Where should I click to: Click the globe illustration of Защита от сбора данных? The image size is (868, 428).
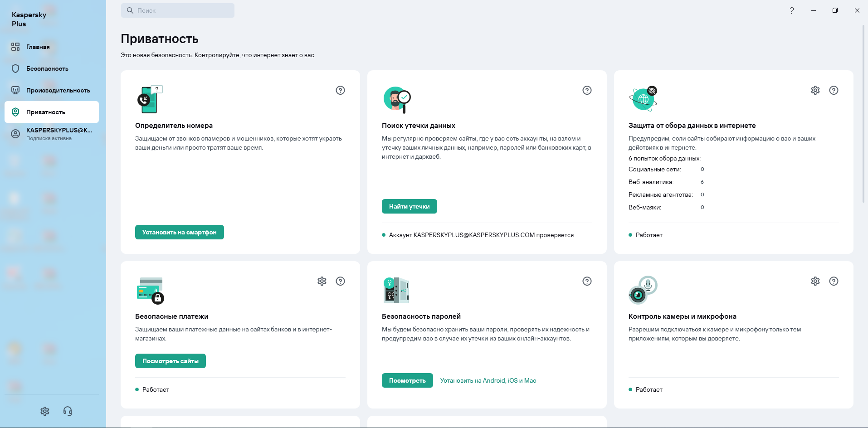[x=643, y=98]
